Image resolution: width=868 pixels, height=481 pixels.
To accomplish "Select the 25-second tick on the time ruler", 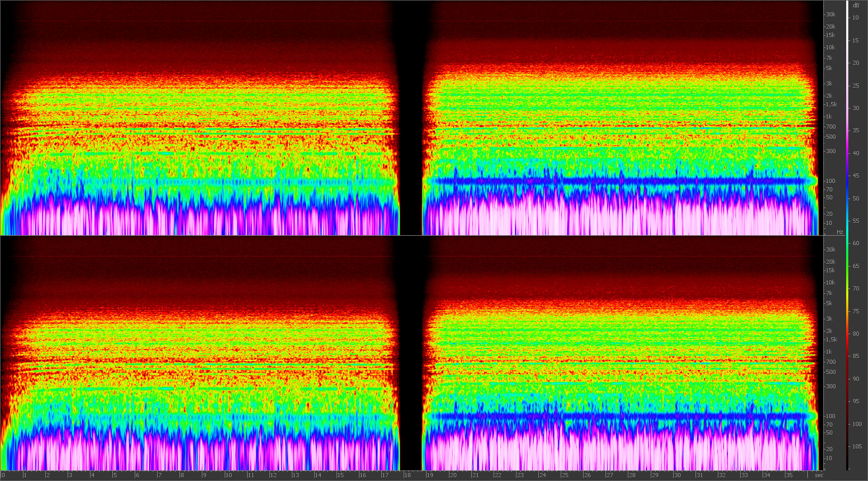I will click(565, 475).
